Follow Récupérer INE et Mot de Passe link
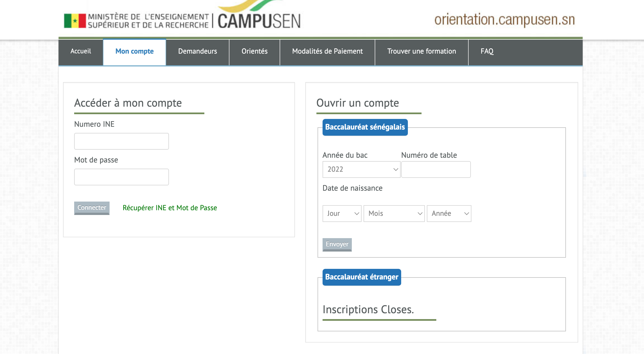Image resolution: width=644 pixels, height=354 pixels. click(170, 208)
